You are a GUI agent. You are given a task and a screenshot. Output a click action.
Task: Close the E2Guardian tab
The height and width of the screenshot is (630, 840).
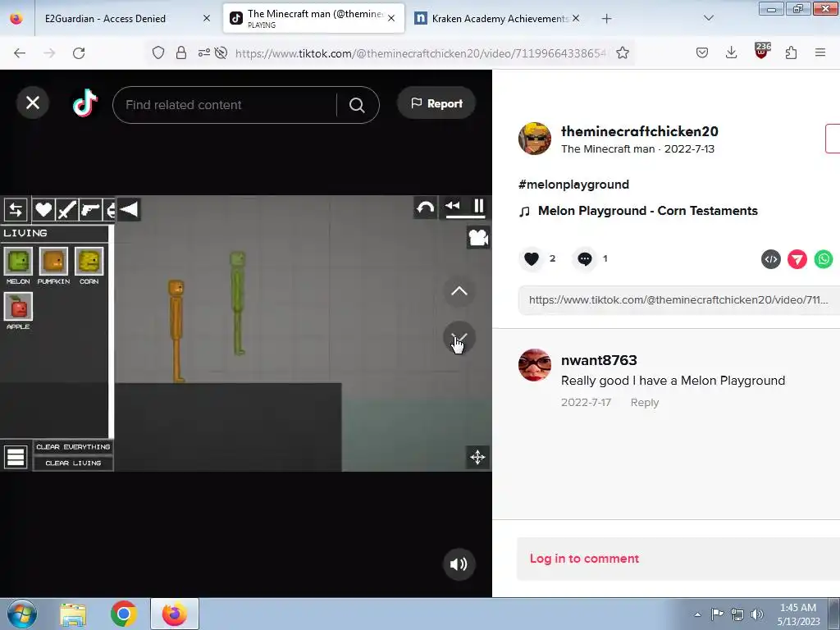click(207, 19)
